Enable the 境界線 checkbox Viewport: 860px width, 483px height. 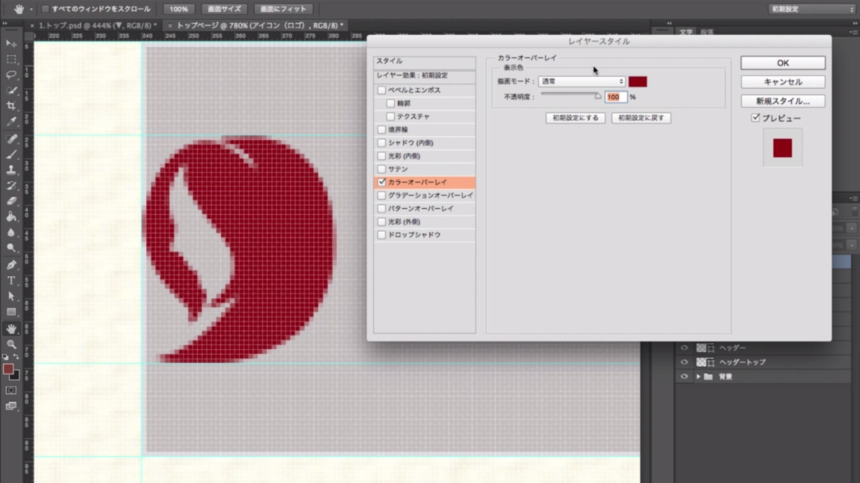(382, 129)
